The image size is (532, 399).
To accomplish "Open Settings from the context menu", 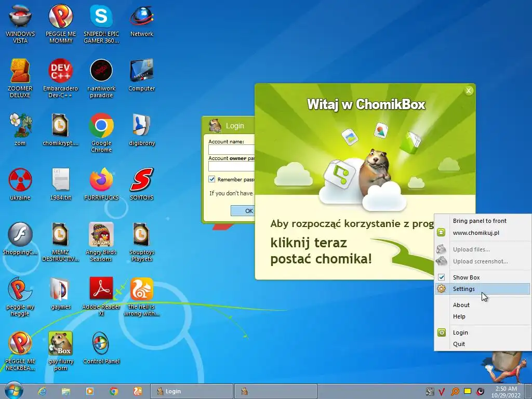I will (x=483, y=289).
